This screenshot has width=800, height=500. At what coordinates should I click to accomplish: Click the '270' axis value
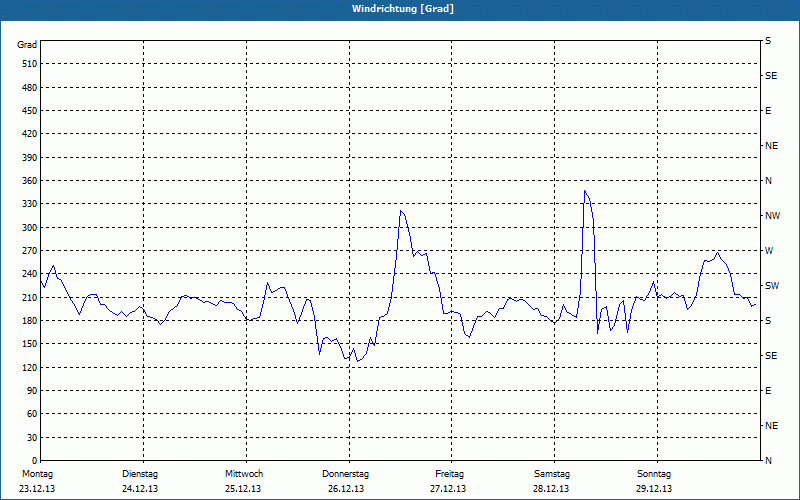click(x=30, y=251)
